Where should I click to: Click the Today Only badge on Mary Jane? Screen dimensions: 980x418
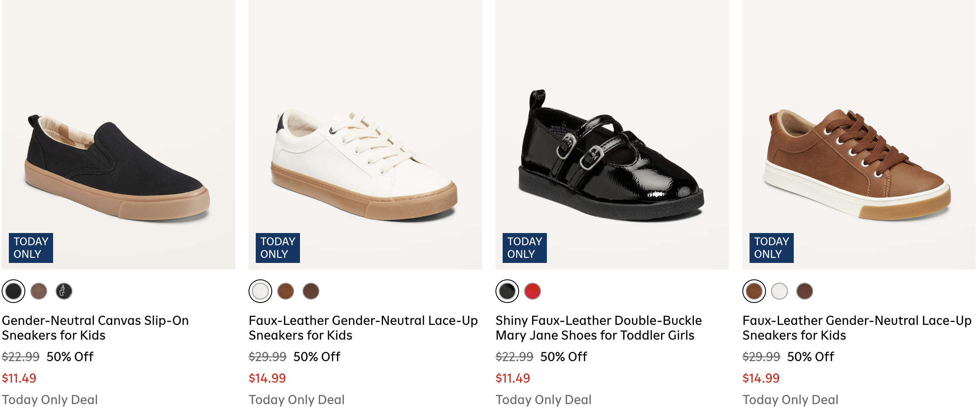tap(525, 248)
